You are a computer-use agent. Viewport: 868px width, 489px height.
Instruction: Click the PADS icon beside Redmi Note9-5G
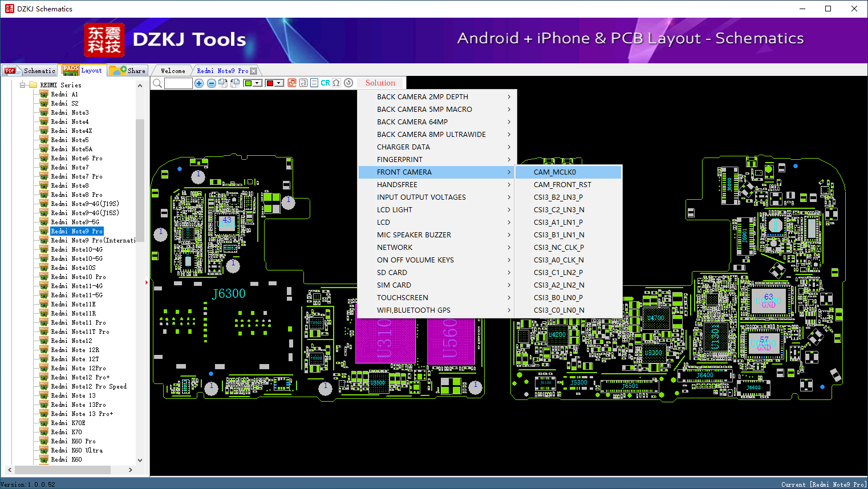click(x=44, y=222)
